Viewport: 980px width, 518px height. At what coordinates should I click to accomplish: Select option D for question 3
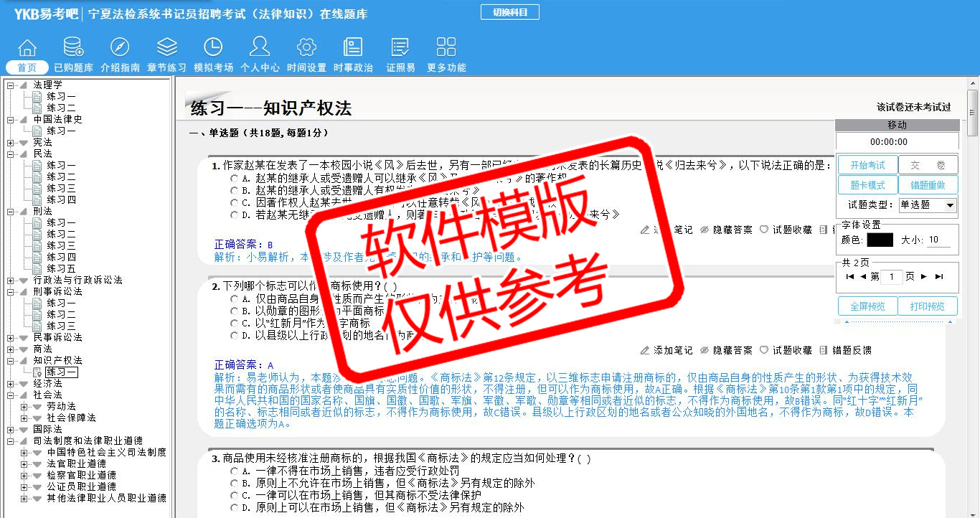click(x=234, y=508)
